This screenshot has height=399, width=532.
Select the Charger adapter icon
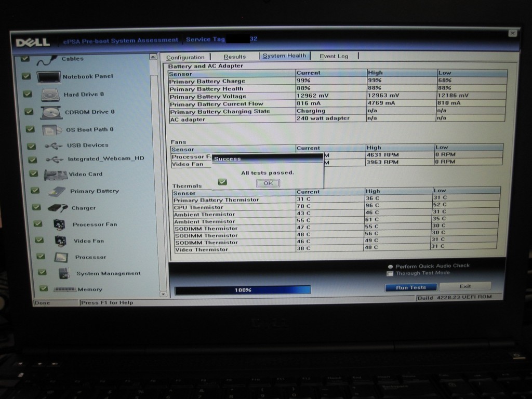[x=58, y=208]
